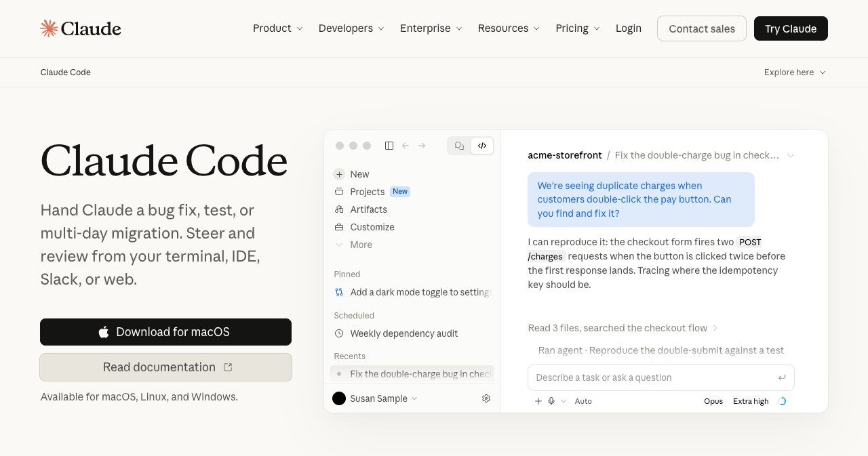868x456 pixels.
Task: Open the Extra high effort selector
Action: pyautogui.click(x=751, y=401)
